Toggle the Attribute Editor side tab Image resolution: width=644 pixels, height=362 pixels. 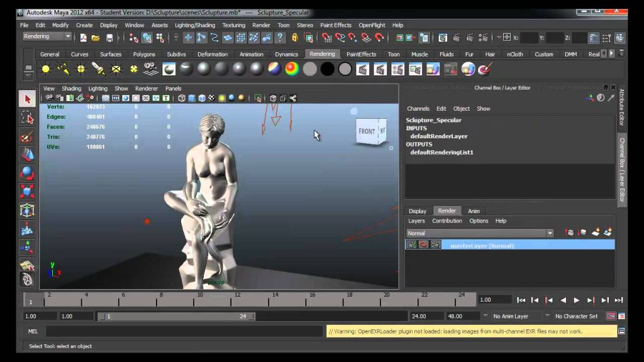pos(622,107)
